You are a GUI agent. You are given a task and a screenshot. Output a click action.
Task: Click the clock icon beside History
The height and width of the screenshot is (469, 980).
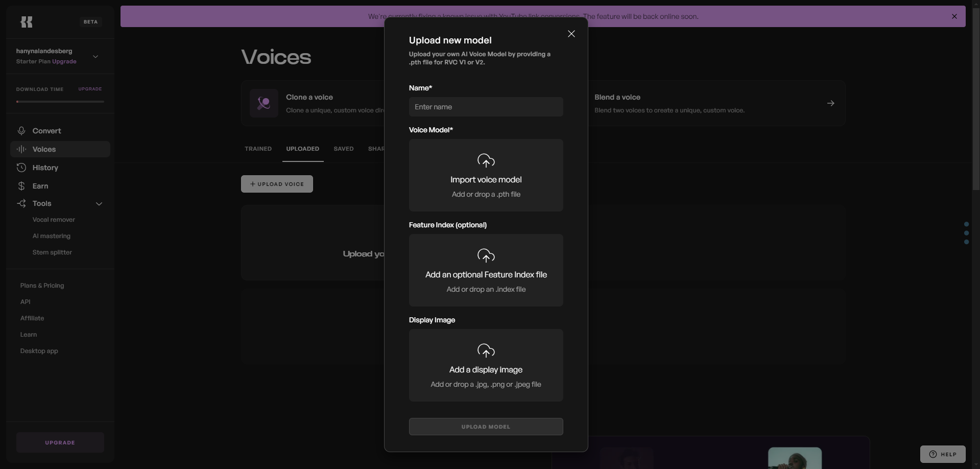tap(21, 168)
